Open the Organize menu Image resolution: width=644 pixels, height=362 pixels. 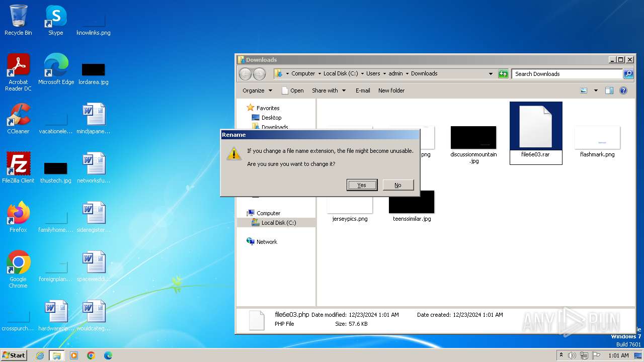pos(257,90)
